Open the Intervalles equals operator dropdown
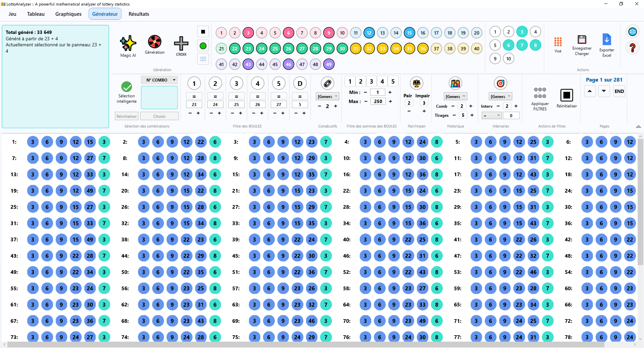 coord(491,115)
